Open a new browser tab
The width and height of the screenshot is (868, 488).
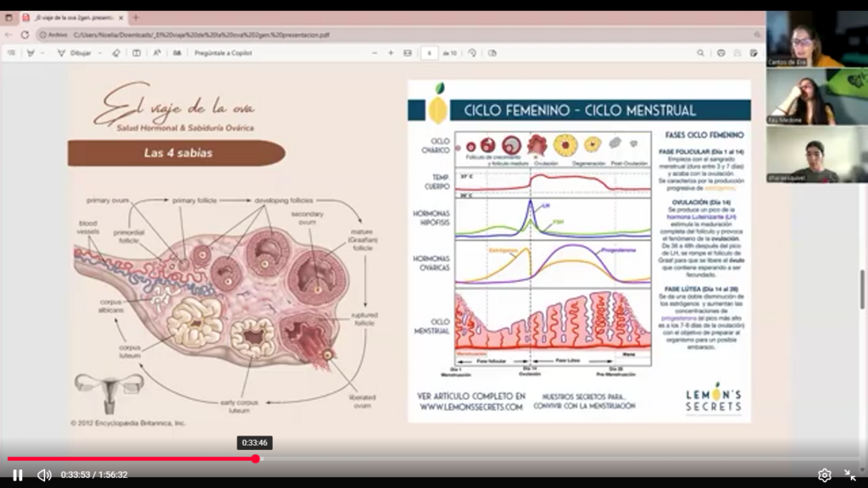tap(136, 17)
